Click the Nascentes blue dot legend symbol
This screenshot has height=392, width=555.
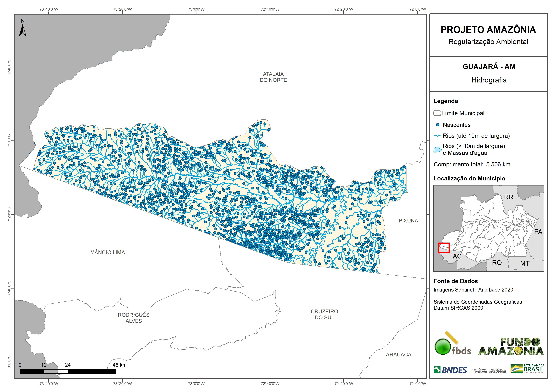(x=437, y=125)
